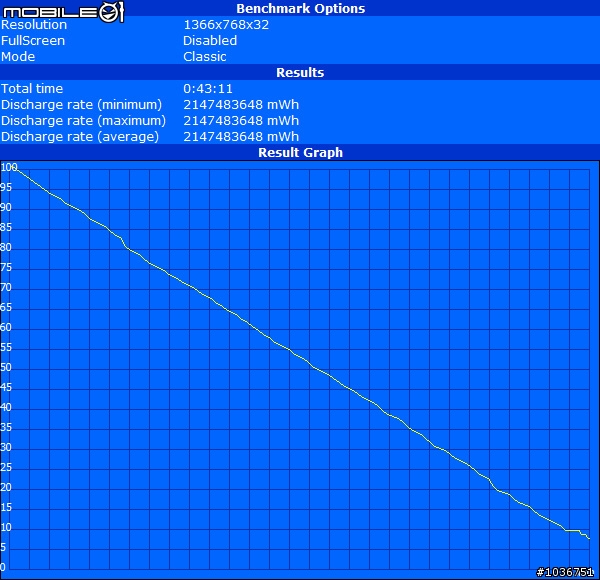Select the Resolution label
Screen dimensions: 600x580
pos(34,25)
